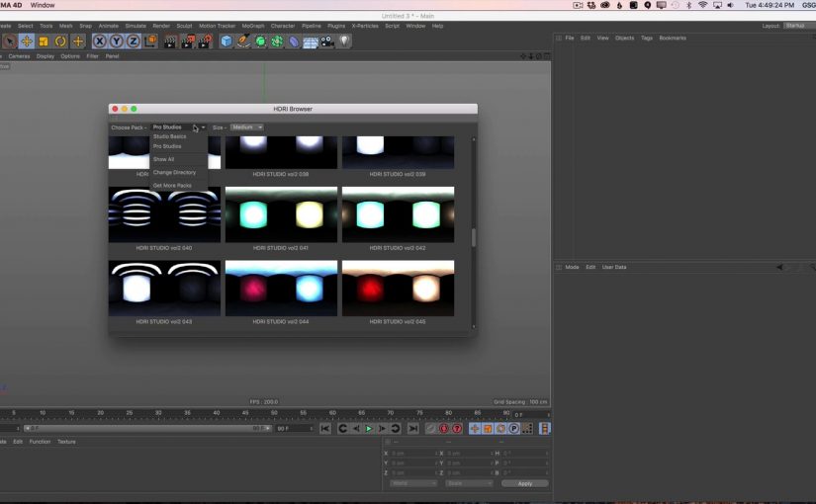The width and height of the screenshot is (816, 504).
Task: Select the Live Selection arrow tool
Action: (x=9, y=42)
